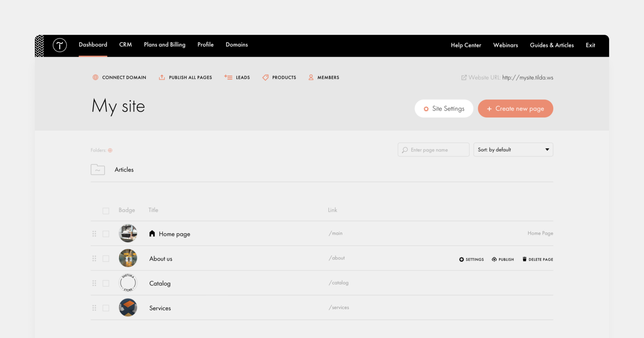Click the Settings gear icon in About us row
Viewport: 644px width, 338px height.
click(462, 259)
